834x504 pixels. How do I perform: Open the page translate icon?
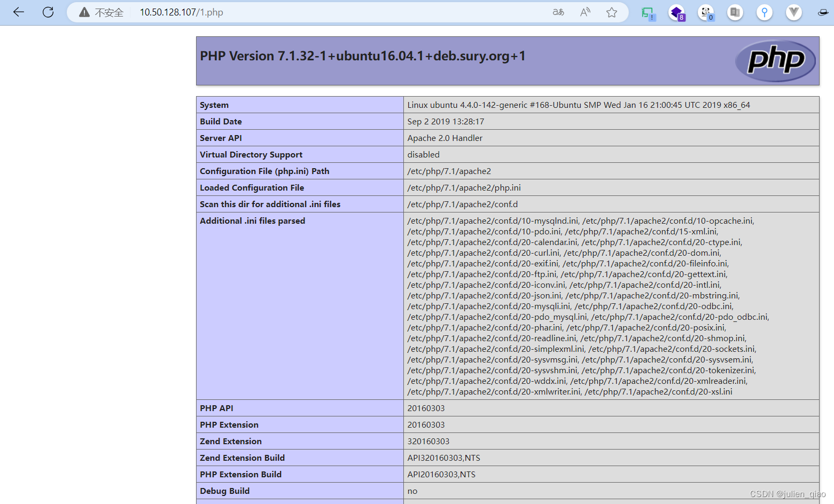558,12
